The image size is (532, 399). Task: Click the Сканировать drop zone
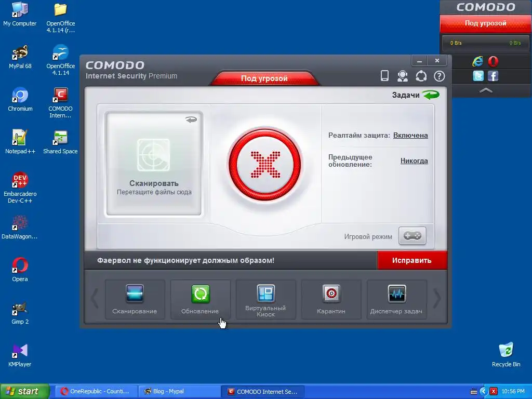click(154, 164)
